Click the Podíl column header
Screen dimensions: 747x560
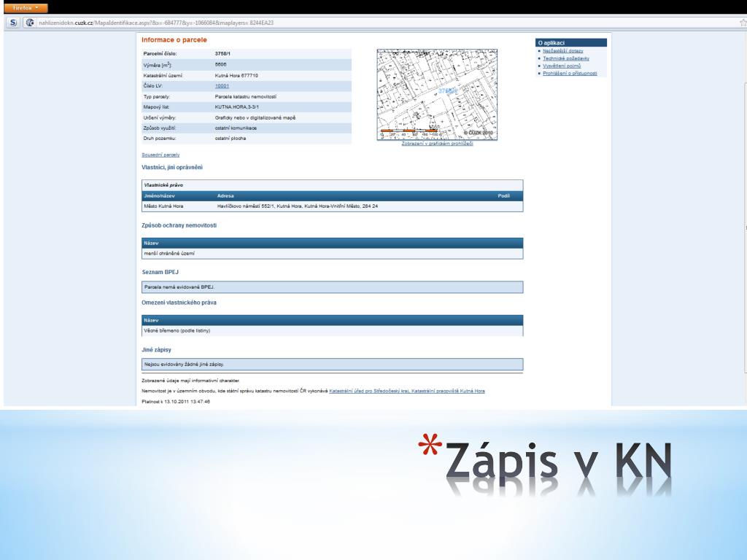pos(503,195)
